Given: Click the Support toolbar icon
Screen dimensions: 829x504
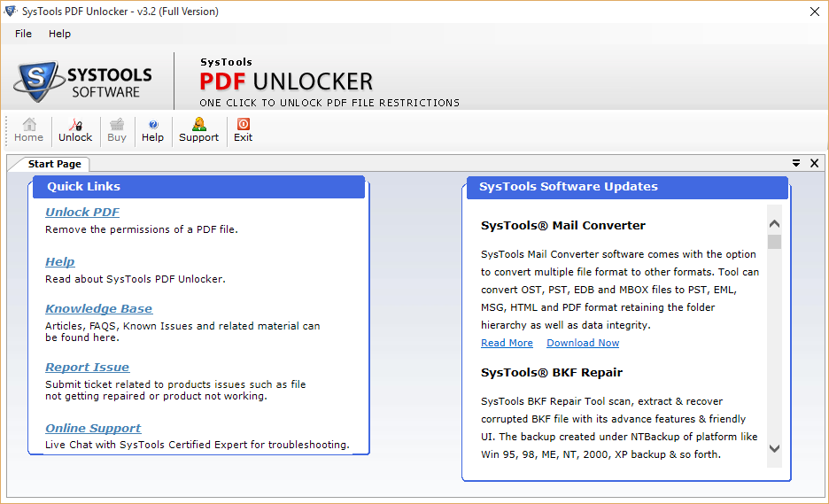Looking at the screenshot, I should pyautogui.click(x=198, y=130).
